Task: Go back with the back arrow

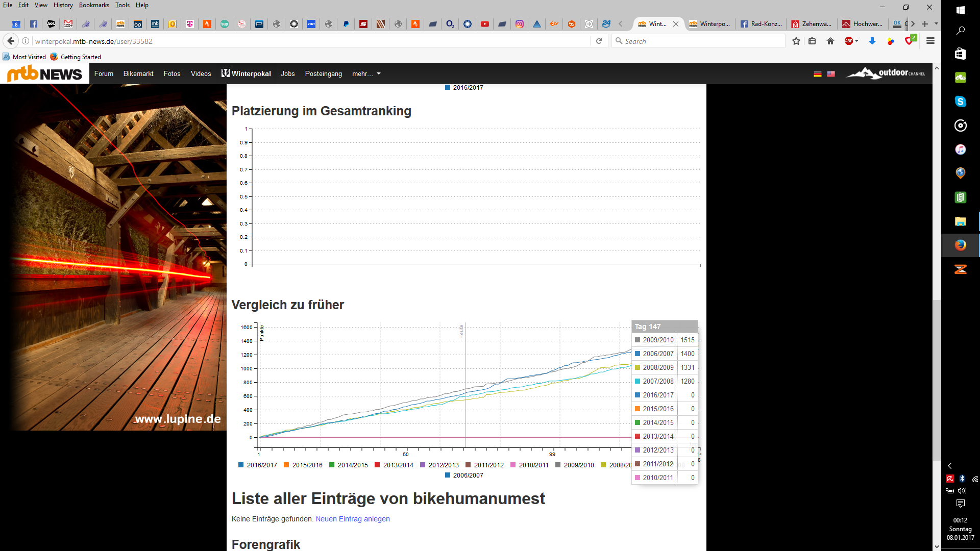Action: pos(11,41)
